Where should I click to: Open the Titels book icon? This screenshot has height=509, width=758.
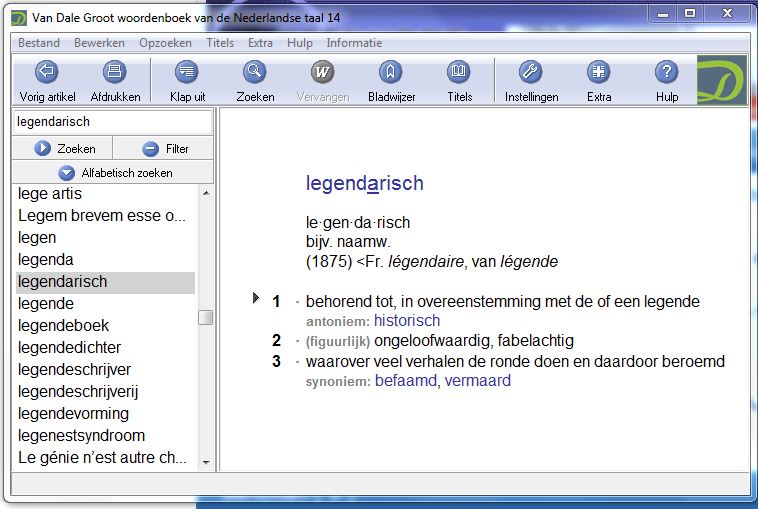[x=459, y=72]
